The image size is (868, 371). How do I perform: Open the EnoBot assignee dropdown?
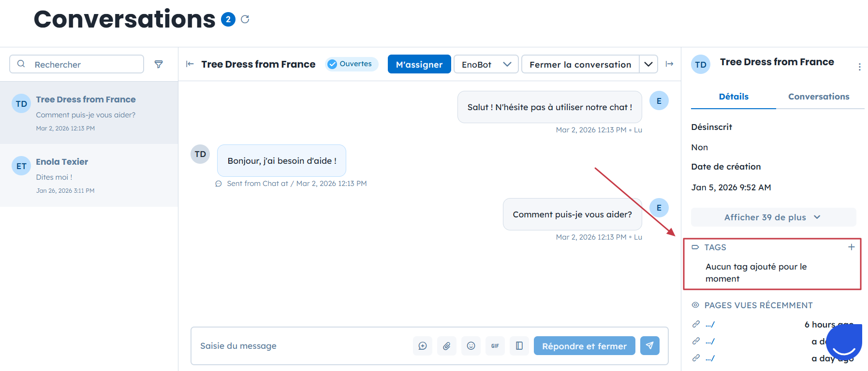486,64
